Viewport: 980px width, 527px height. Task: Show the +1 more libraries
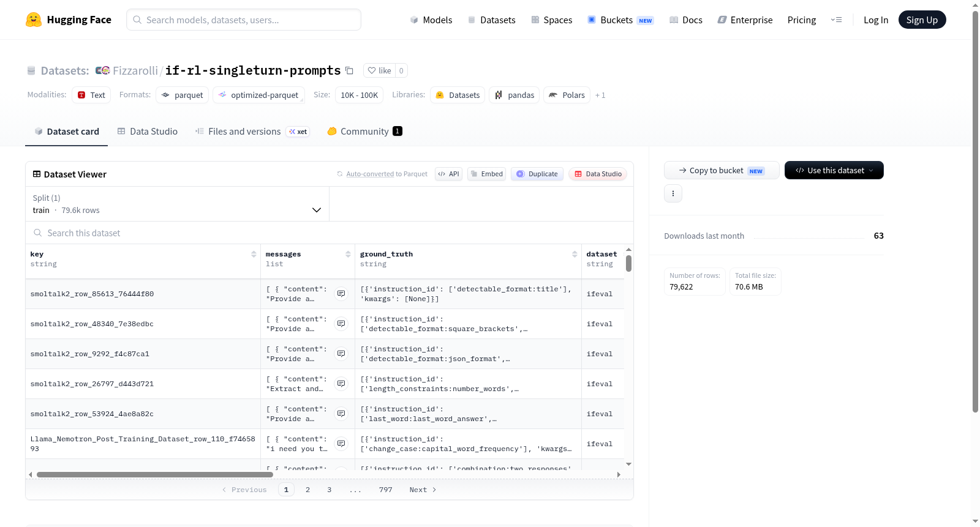point(600,95)
